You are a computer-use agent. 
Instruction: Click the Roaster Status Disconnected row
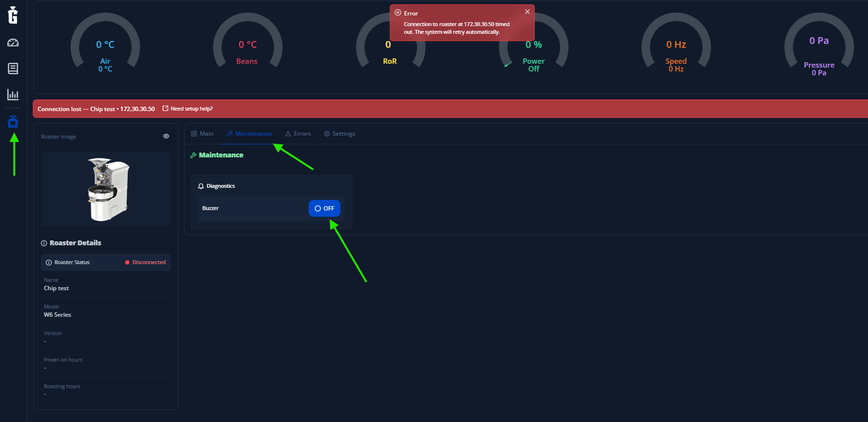[106, 262]
